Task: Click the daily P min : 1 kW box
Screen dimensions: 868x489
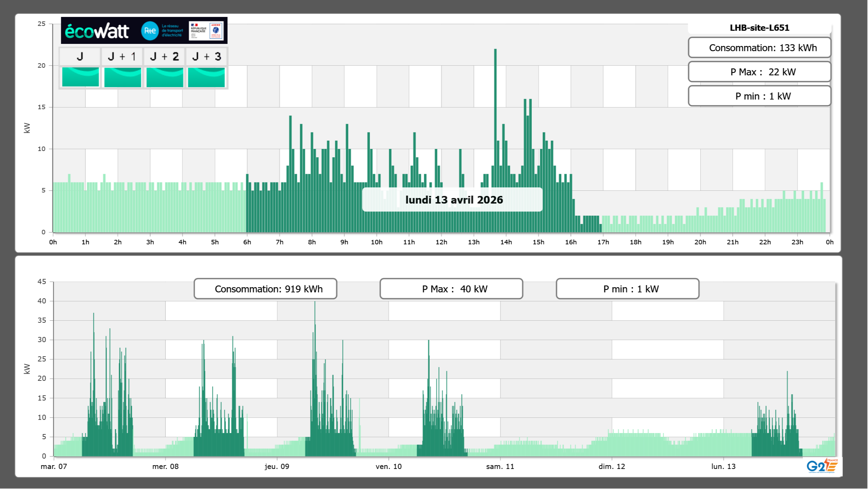Action: (759, 96)
